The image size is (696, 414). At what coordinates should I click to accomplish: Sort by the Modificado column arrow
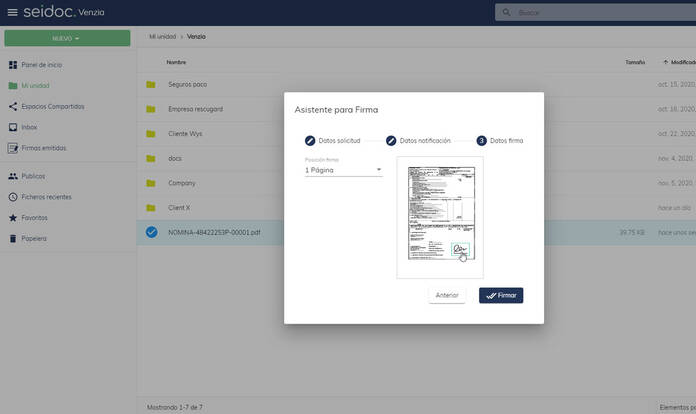666,62
